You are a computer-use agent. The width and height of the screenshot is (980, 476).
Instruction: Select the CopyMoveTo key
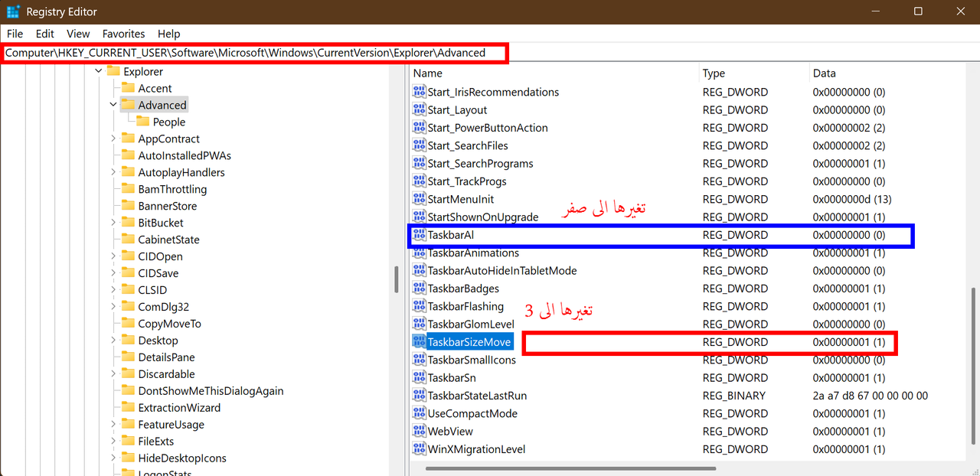point(169,324)
